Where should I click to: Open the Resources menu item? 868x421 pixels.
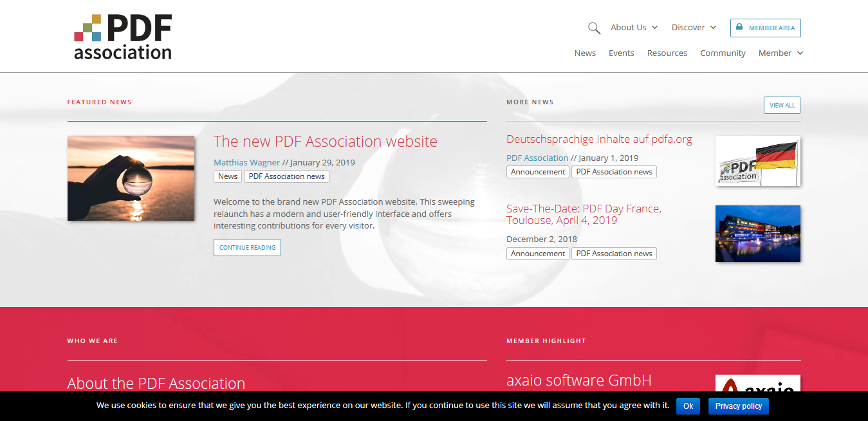pos(667,53)
